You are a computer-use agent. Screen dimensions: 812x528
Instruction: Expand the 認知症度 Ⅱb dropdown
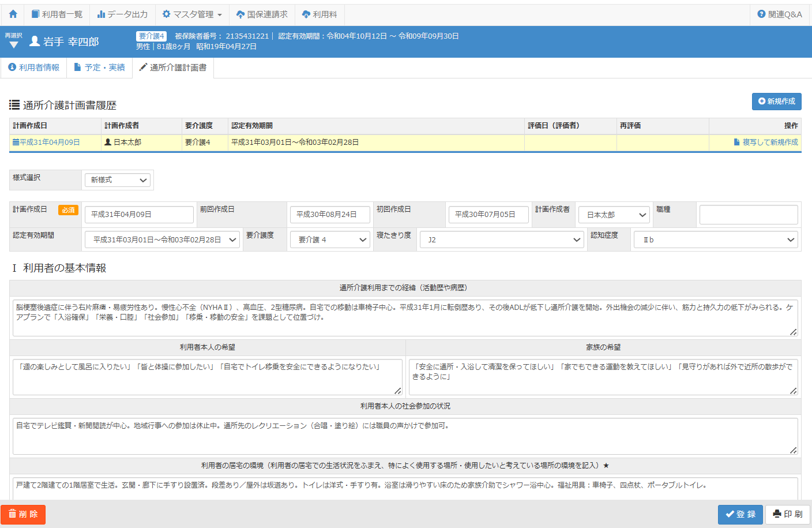coord(715,239)
